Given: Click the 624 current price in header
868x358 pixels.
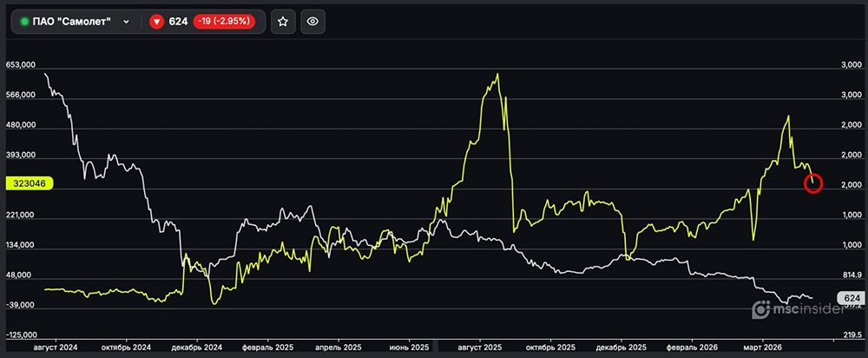Looking at the screenshot, I should pos(178,22).
